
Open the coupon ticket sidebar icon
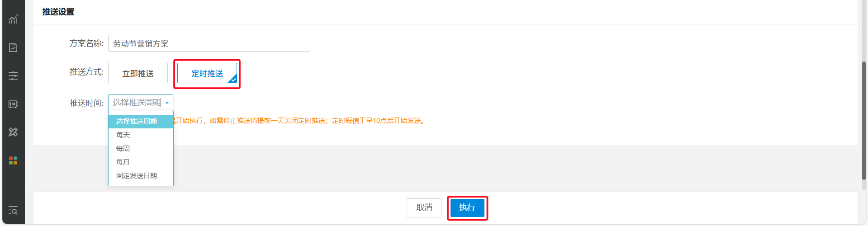pos(13,104)
